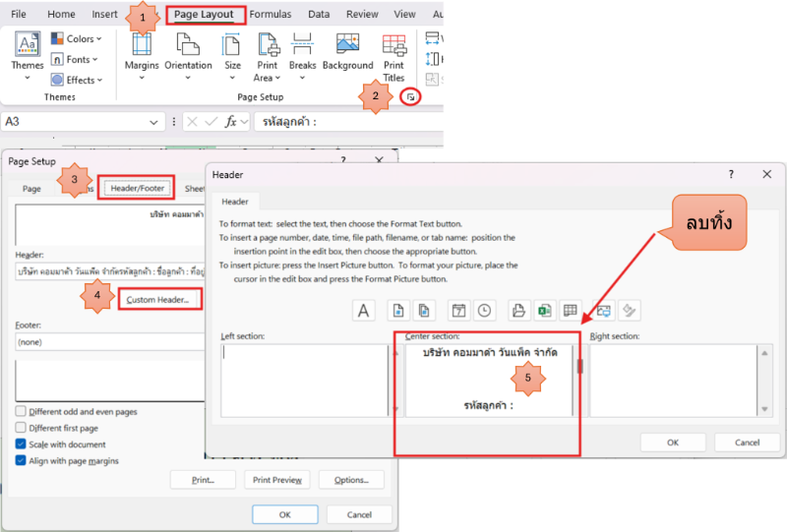Insert sheet name into the header
This screenshot has width=787, height=532.
tap(570, 310)
